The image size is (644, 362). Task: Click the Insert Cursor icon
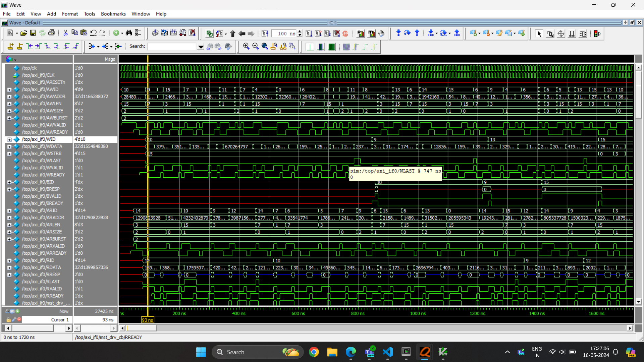11,47
